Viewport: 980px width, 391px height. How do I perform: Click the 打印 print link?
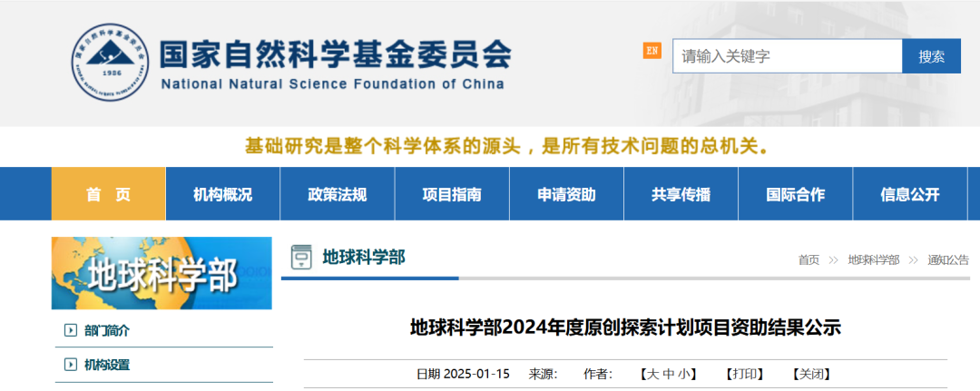tap(745, 374)
